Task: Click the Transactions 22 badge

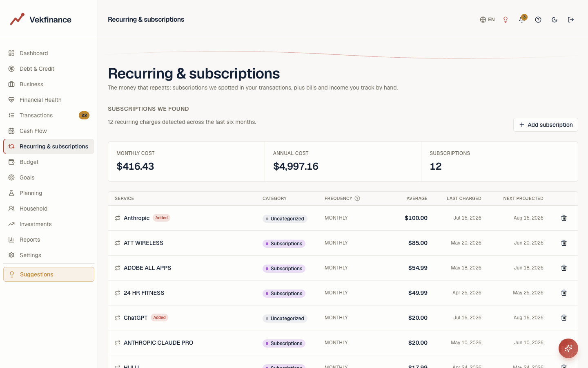Action: (x=84, y=115)
